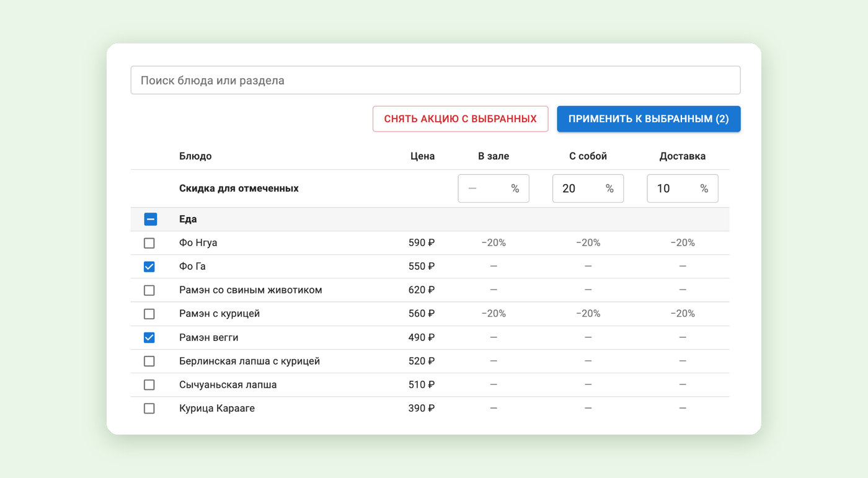The height and width of the screenshot is (478, 868).
Task: Click the Доставка column header
Action: tap(683, 156)
